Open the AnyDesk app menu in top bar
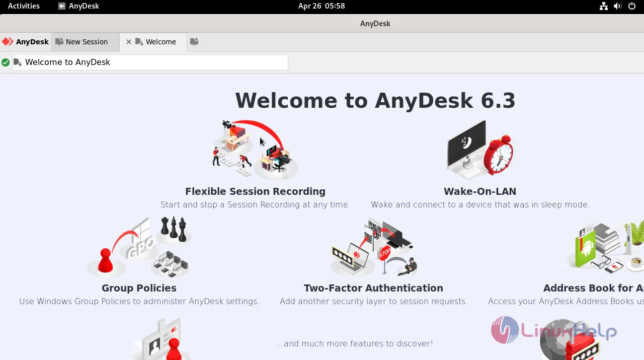Image resolution: width=644 pixels, height=360 pixels. [78, 6]
